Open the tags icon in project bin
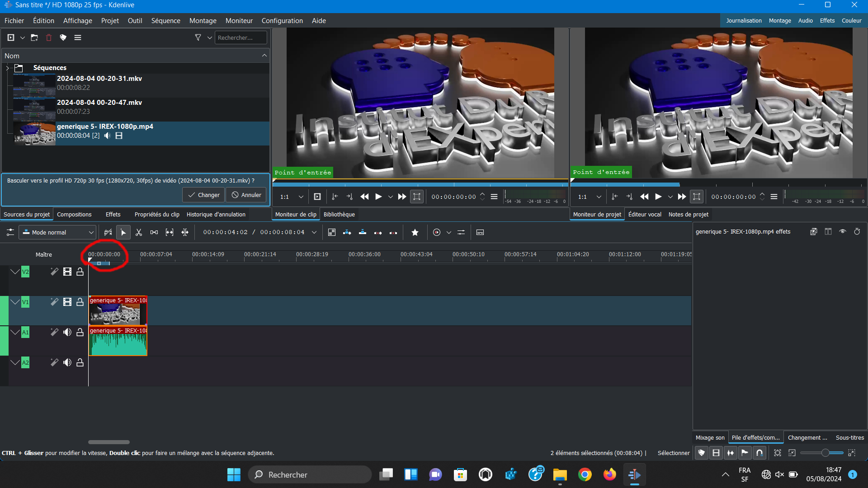The width and height of the screenshot is (868, 488). [x=63, y=38]
